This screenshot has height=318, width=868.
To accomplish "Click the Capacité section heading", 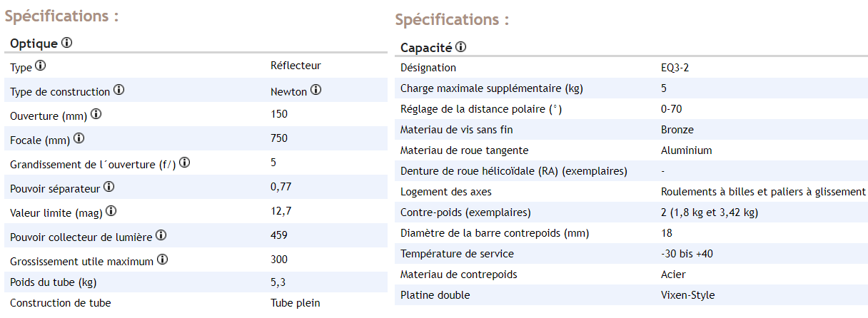I will pos(426,48).
